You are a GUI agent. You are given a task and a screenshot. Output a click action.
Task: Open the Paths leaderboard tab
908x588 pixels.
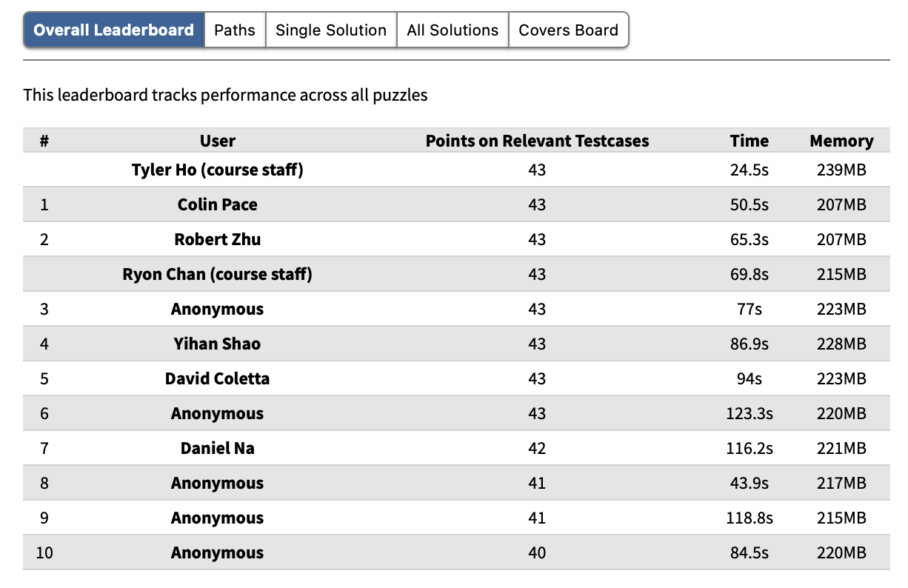coord(235,30)
